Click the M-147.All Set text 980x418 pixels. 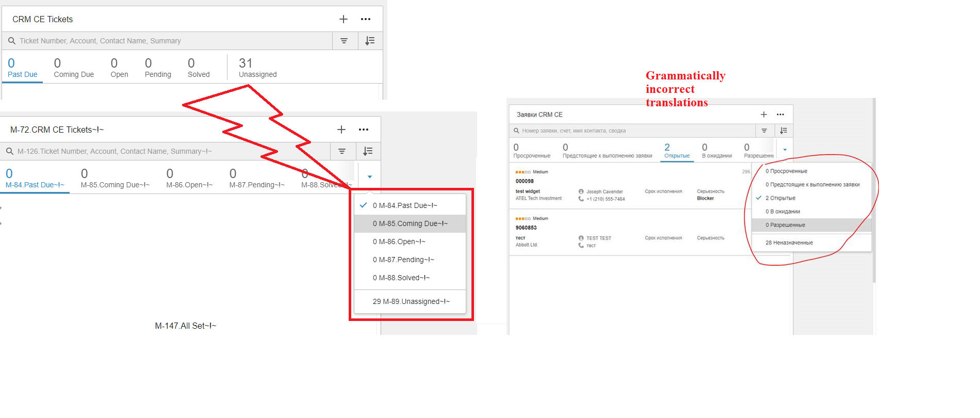tap(186, 326)
